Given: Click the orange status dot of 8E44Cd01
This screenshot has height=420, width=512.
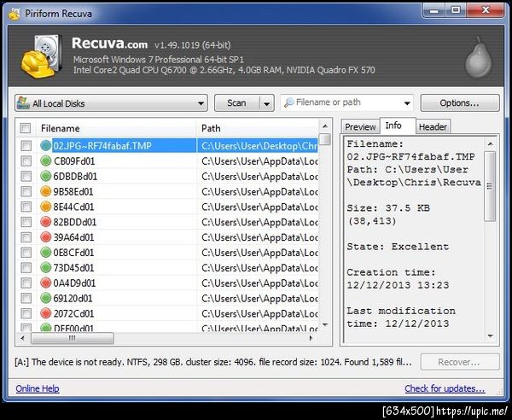Looking at the screenshot, I should [46, 207].
